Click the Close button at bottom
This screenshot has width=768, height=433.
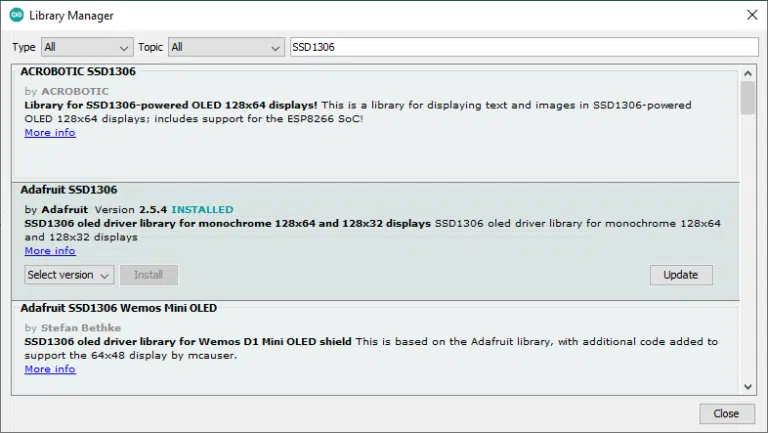[x=726, y=413]
